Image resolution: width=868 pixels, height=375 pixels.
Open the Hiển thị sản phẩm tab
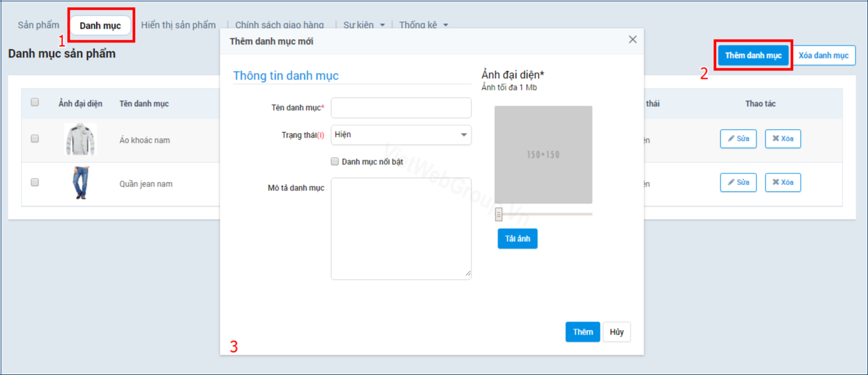[178, 25]
